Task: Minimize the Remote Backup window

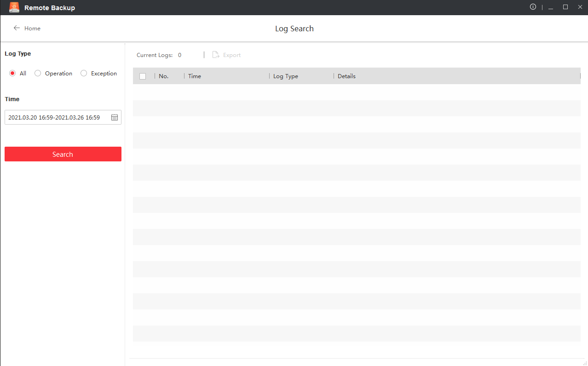Action: 551,7
